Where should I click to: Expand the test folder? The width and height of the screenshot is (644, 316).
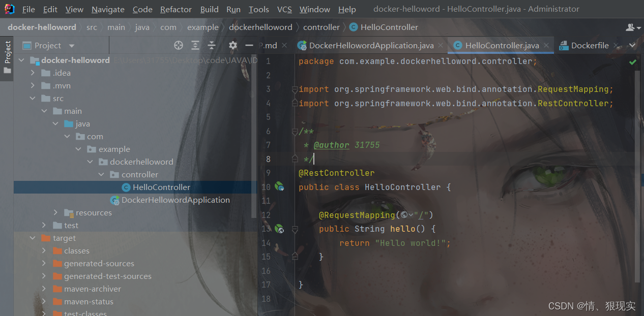click(44, 226)
